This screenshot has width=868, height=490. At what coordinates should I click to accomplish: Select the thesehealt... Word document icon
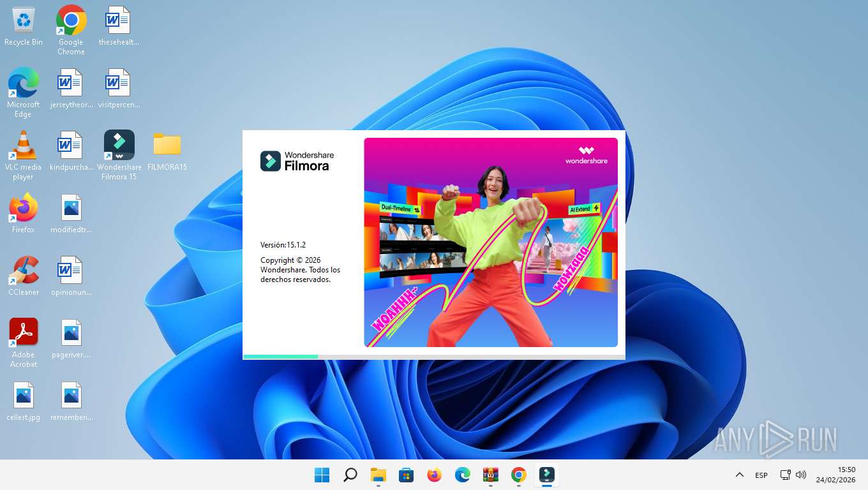pyautogui.click(x=118, y=27)
